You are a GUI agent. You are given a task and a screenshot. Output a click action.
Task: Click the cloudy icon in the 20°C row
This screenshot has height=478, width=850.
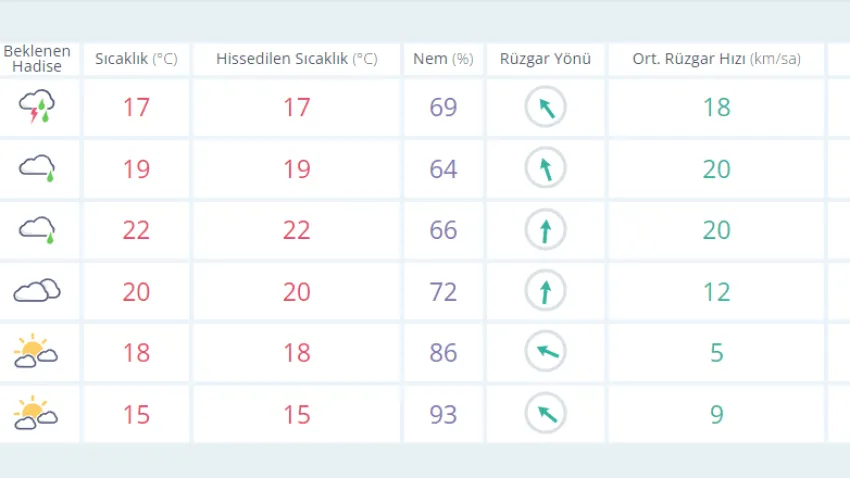coord(37,291)
